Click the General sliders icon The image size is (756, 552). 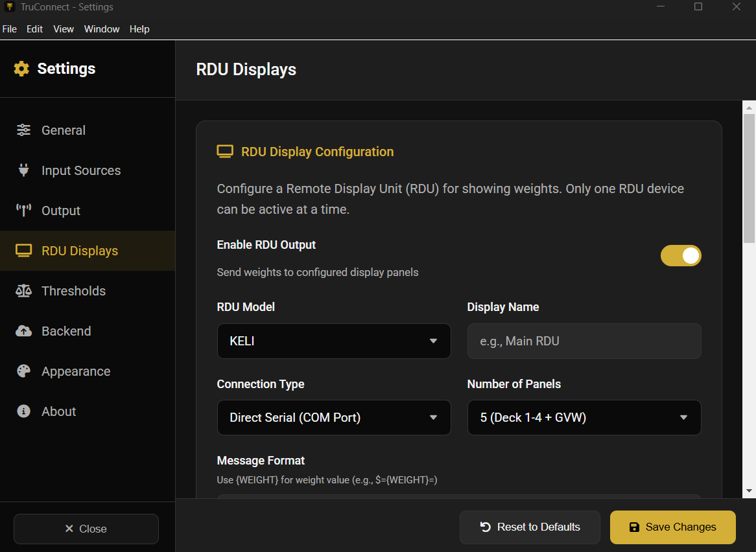23,130
